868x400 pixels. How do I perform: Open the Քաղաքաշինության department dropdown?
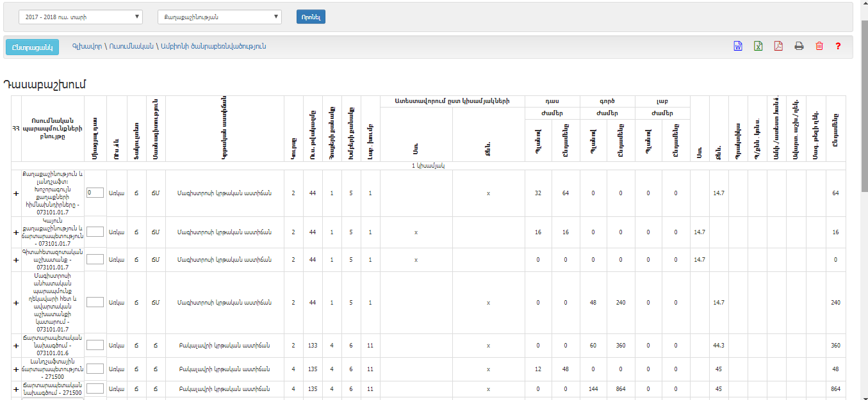pyautogui.click(x=219, y=17)
